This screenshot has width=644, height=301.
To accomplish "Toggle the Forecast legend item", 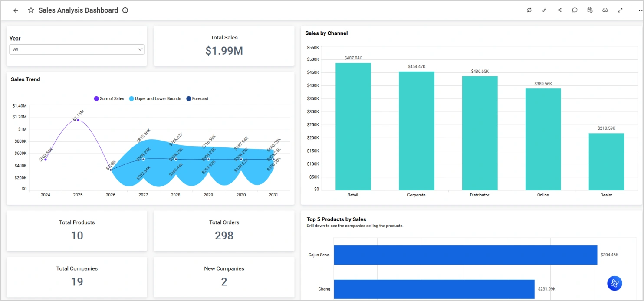I will 197,98.
